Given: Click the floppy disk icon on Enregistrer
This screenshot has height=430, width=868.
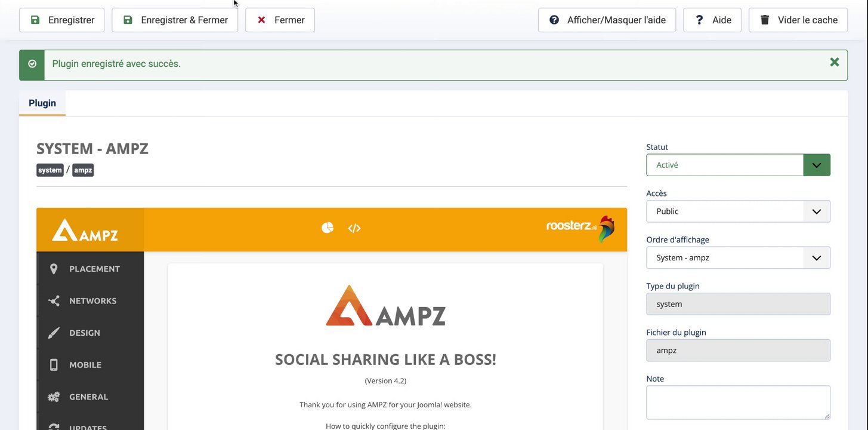Looking at the screenshot, I should pyautogui.click(x=35, y=20).
